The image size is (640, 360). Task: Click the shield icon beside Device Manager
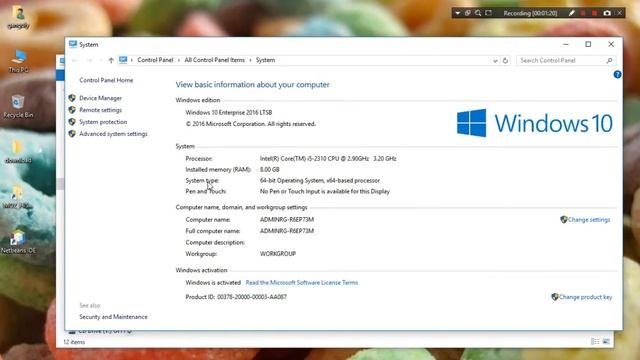[72, 98]
